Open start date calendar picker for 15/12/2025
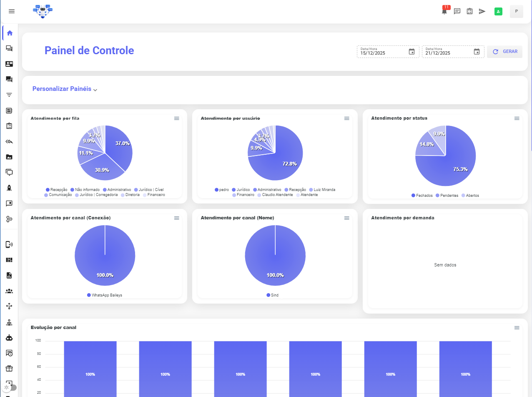The image size is (532, 397). point(412,52)
